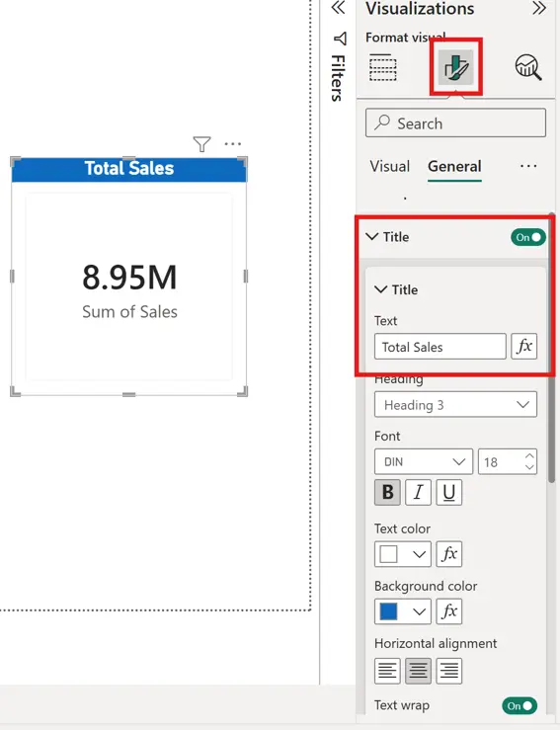Click the Filters funnel pane icon
This screenshot has width=560, height=730.
340,39
